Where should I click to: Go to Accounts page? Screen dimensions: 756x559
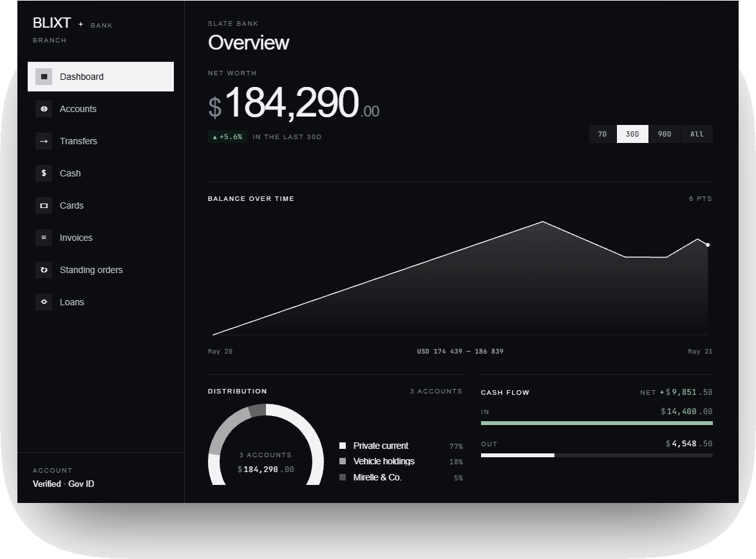(100, 109)
